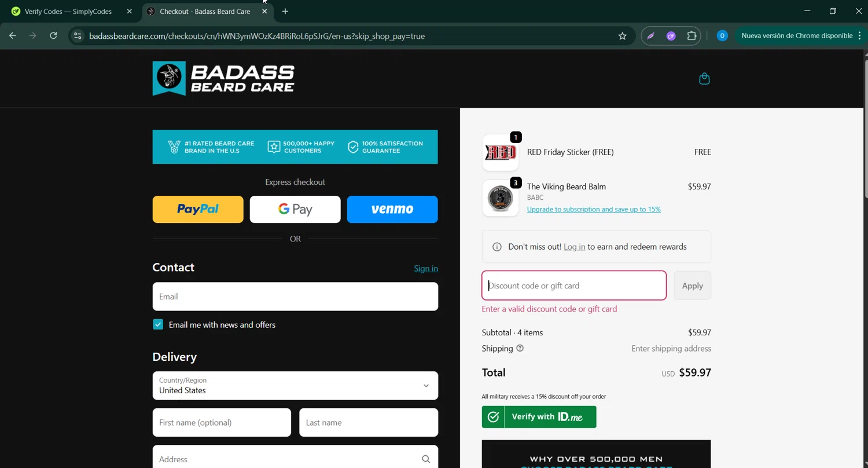Minimize the Chrome window
Screen dimensions: 868x468
pyautogui.click(x=807, y=11)
